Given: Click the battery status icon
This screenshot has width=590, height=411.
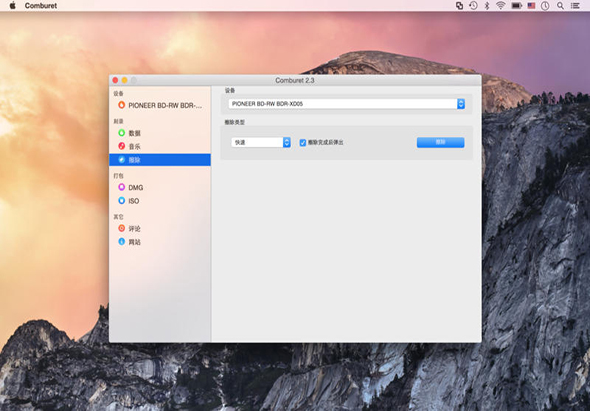Looking at the screenshot, I should [x=516, y=6].
